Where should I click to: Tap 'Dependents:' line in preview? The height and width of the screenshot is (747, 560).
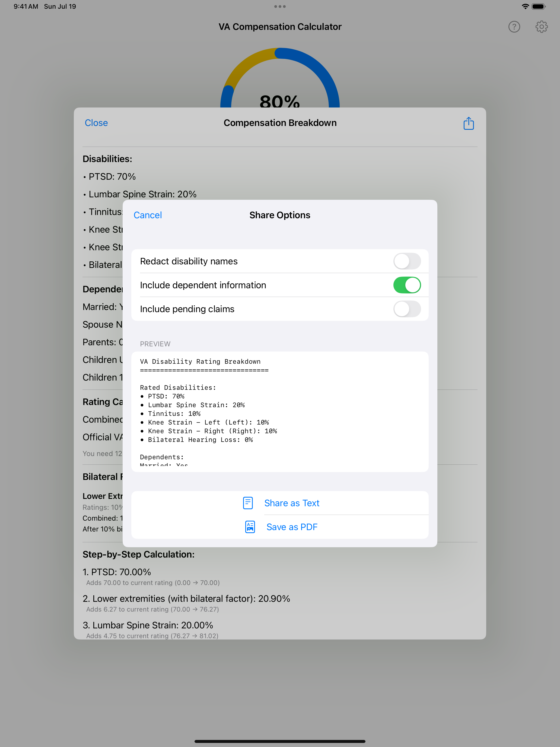click(162, 457)
